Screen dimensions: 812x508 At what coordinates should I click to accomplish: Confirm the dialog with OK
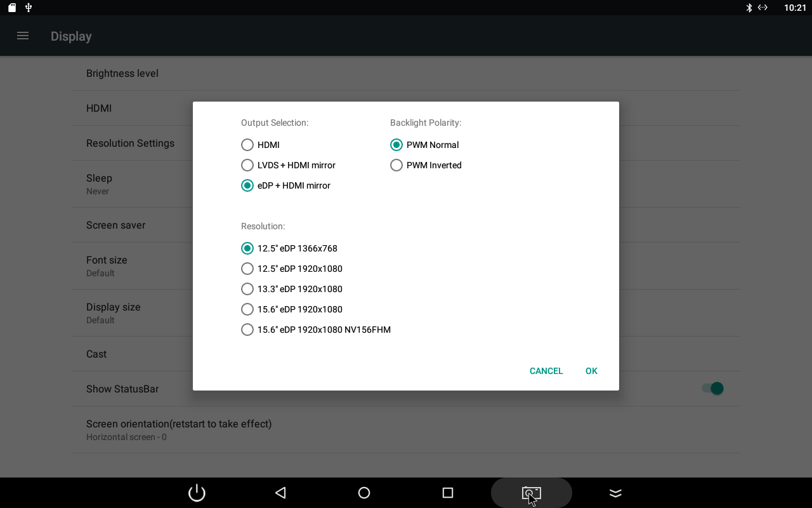[x=591, y=371]
